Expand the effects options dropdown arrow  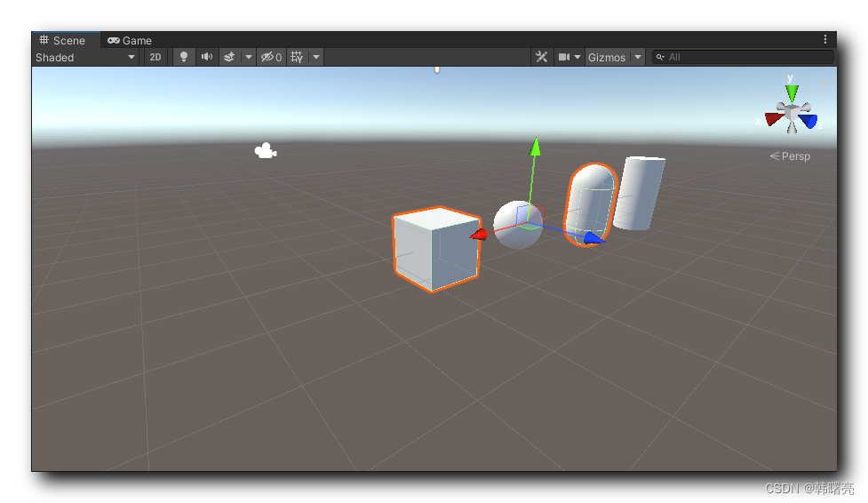click(x=249, y=57)
